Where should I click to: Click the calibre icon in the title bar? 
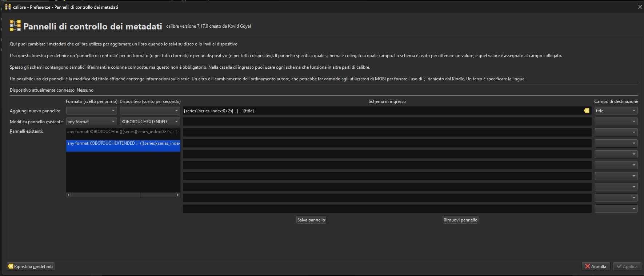pyautogui.click(x=8, y=7)
